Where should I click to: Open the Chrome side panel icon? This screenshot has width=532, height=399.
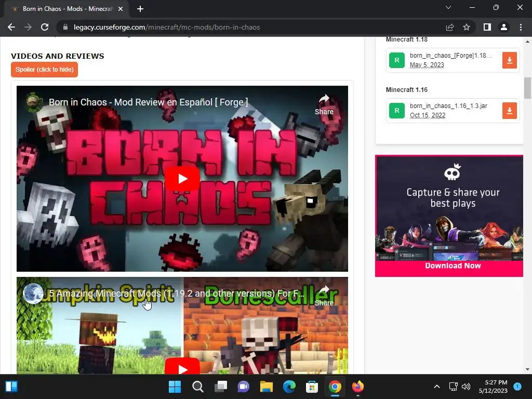click(x=487, y=27)
